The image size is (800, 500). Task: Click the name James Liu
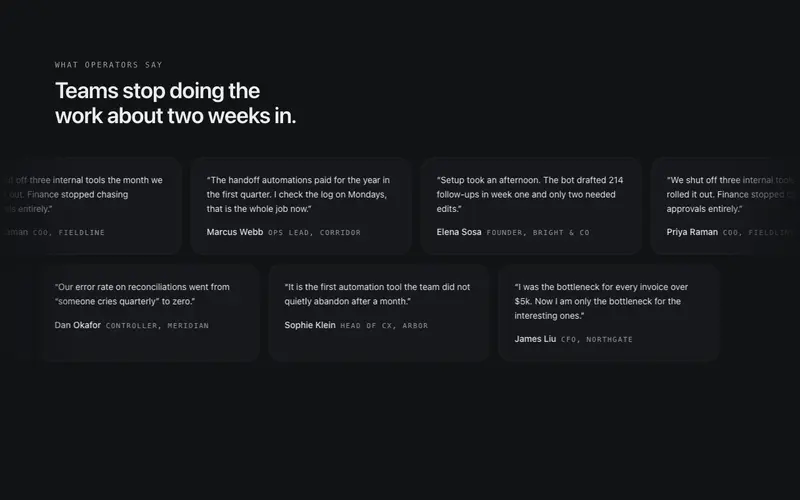coord(535,339)
